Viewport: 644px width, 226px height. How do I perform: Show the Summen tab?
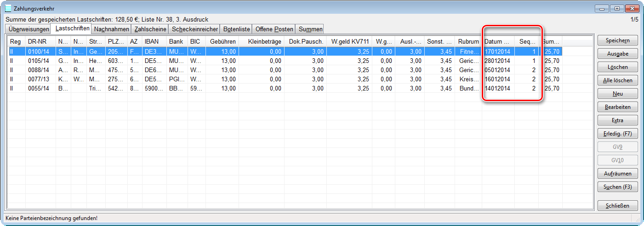point(309,29)
